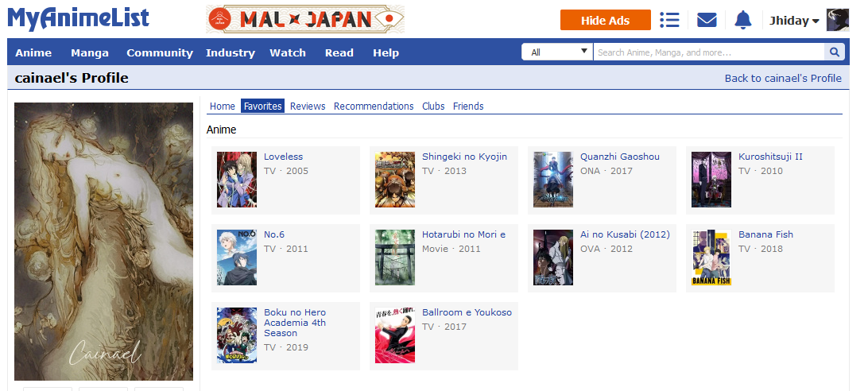Click the 'TV · 2010' text
This screenshot has height=391, width=868.
761,171
